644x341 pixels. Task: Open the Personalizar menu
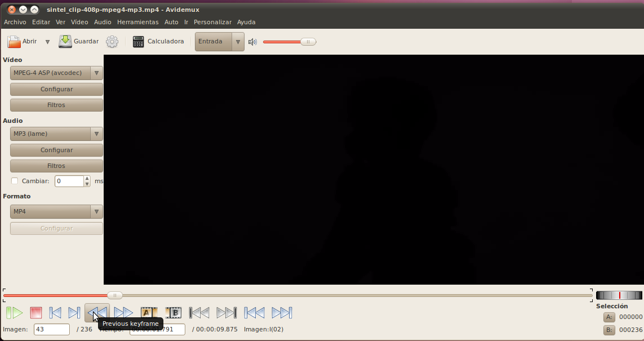click(x=212, y=22)
